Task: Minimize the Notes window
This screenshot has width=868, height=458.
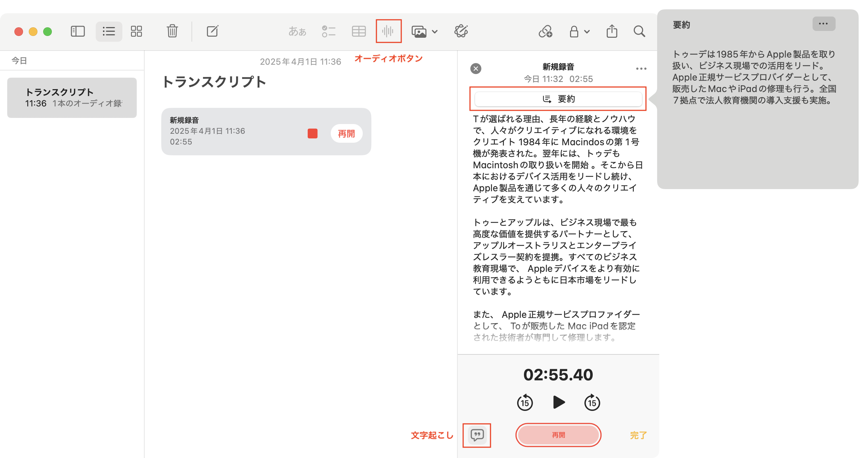Action: [x=33, y=32]
